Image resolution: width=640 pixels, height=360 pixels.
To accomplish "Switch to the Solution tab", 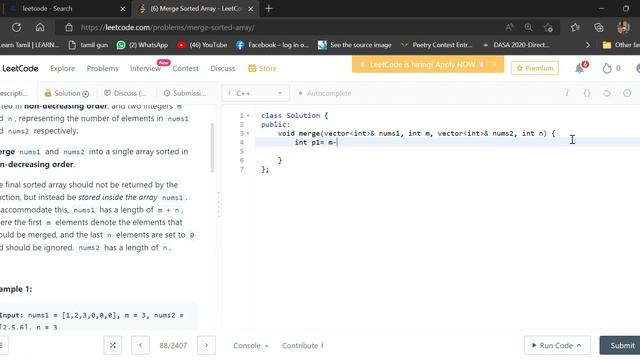I will tap(67, 93).
